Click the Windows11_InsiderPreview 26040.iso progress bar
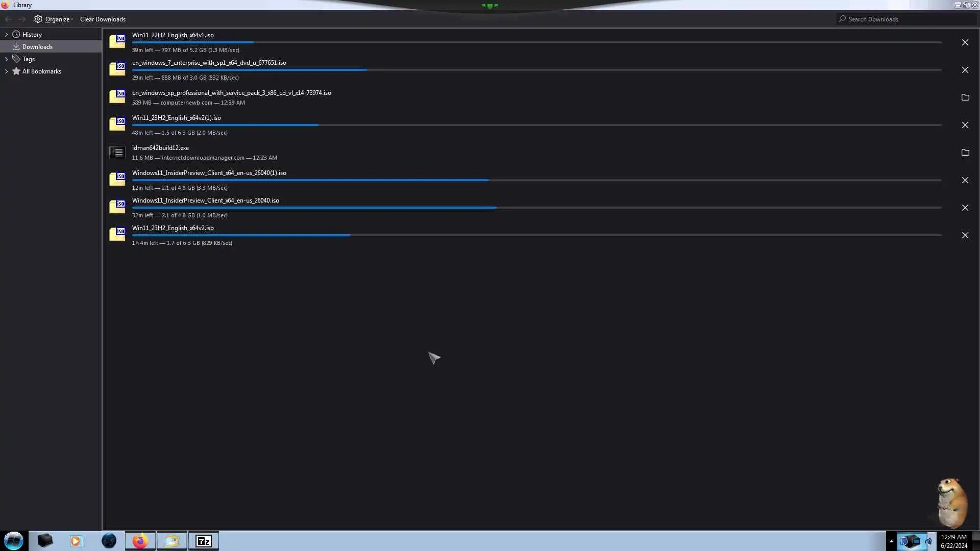This screenshot has width=980, height=551. coord(536,208)
